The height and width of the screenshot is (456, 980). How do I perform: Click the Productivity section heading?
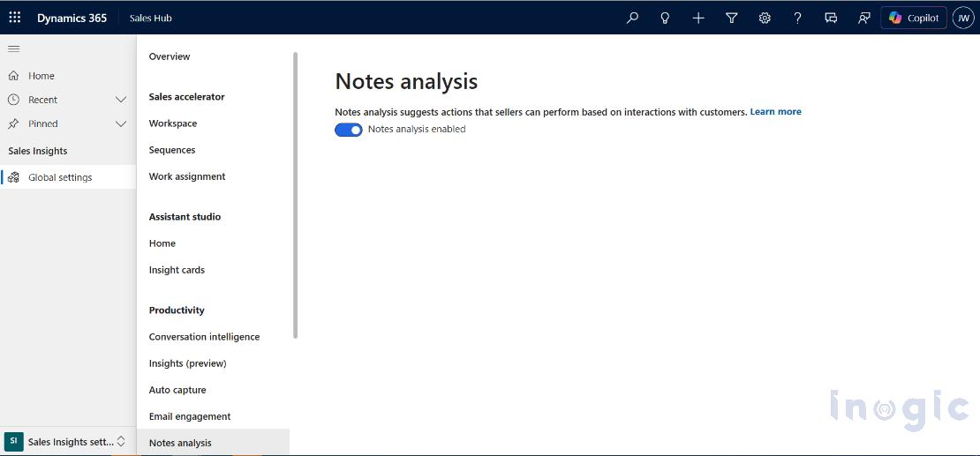(177, 310)
